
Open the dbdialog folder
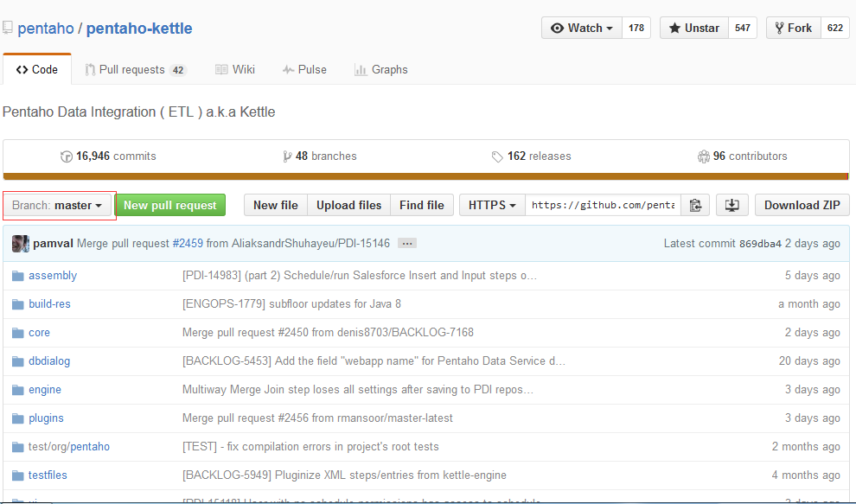49,361
